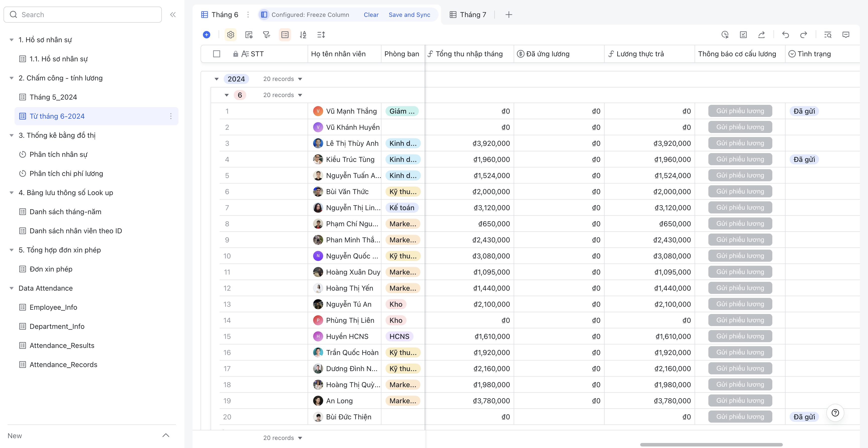The height and width of the screenshot is (448, 868).
Task: Open table Employee_Info
Action: pyautogui.click(x=53, y=307)
